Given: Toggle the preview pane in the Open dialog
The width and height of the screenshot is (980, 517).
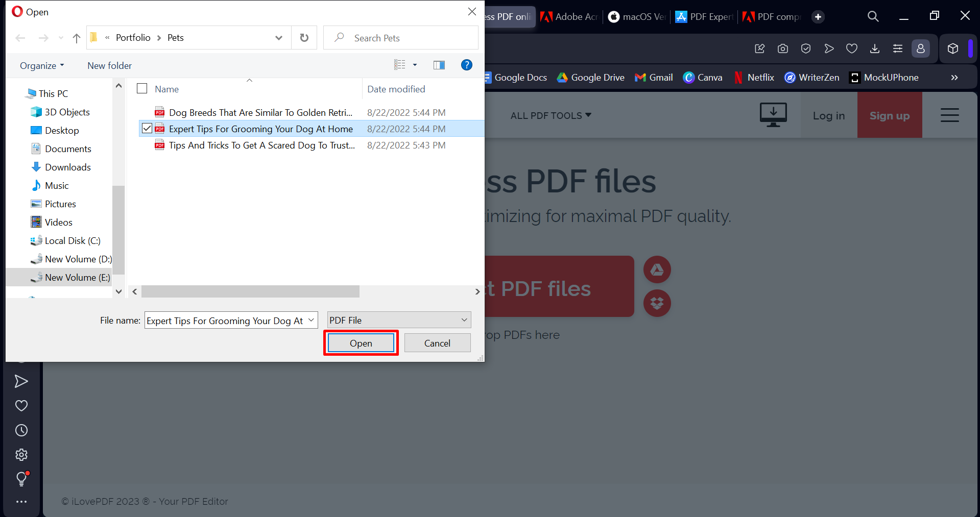Looking at the screenshot, I should pyautogui.click(x=439, y=65).
